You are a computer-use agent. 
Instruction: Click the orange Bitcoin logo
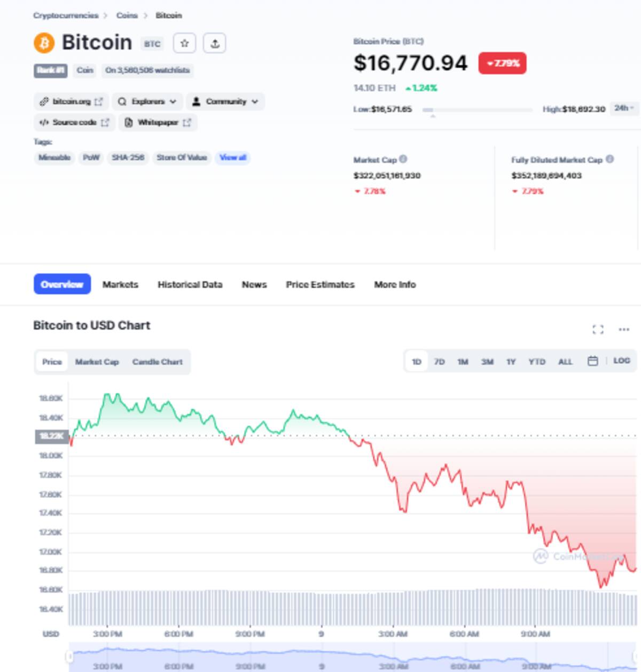coord(44,43)
